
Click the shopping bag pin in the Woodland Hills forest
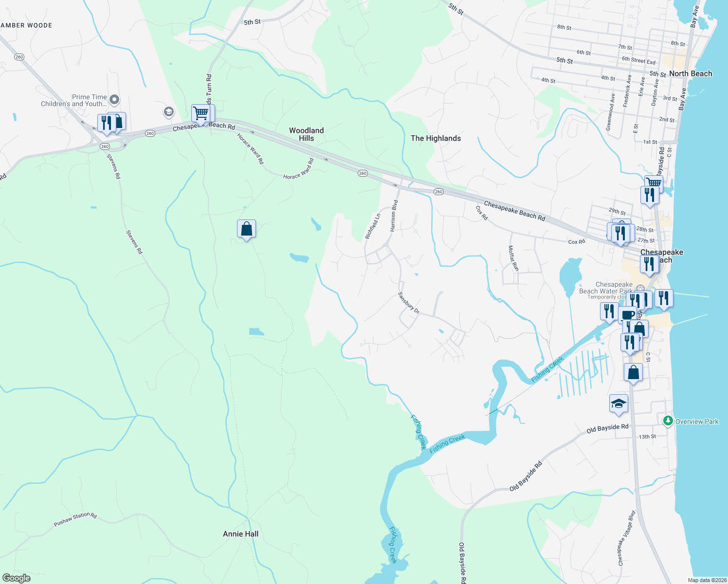pyautogui.click(x=246, y=229)
